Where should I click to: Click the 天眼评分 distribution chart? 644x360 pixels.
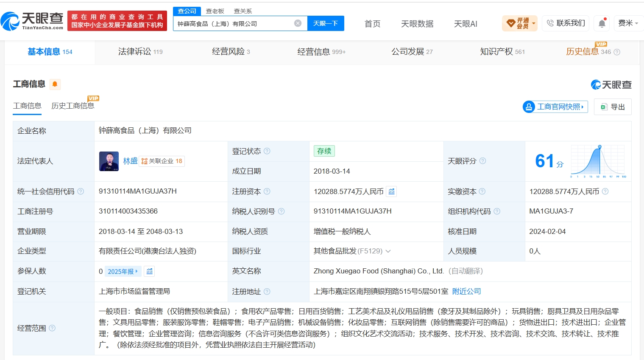coord(598,161)
